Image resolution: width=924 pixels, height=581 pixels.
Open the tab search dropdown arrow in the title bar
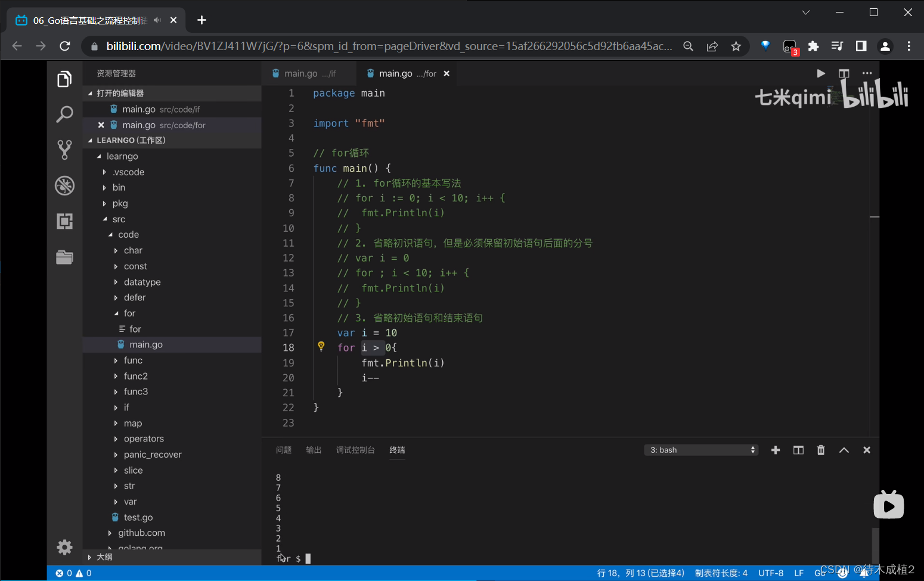click(806, 13)
